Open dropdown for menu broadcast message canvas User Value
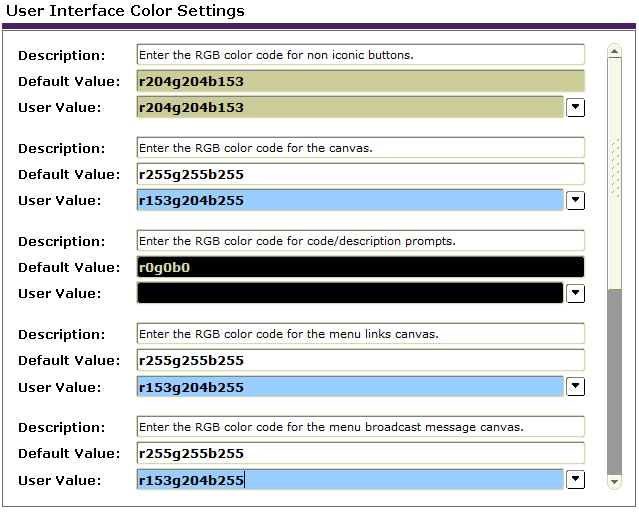The height and width of the screenshot is (513, 639). pyautogui.click(x=575, y=480)
